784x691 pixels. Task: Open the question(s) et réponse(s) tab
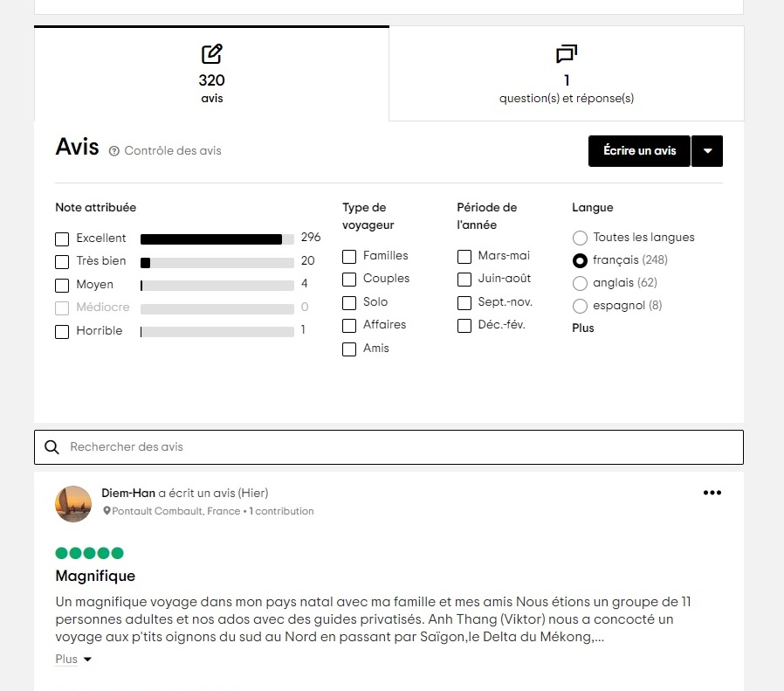tap(567, 73)
